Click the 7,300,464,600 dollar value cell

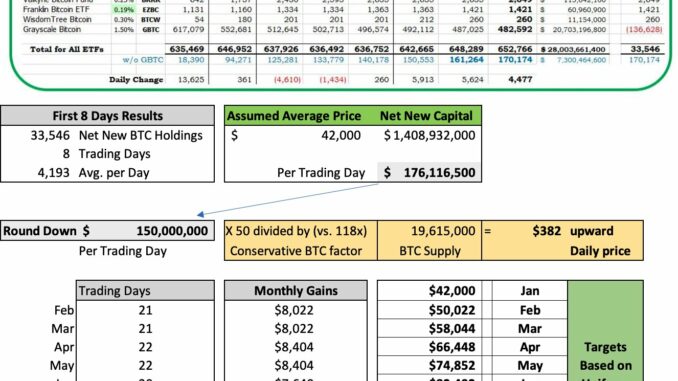tap(581, 60)
